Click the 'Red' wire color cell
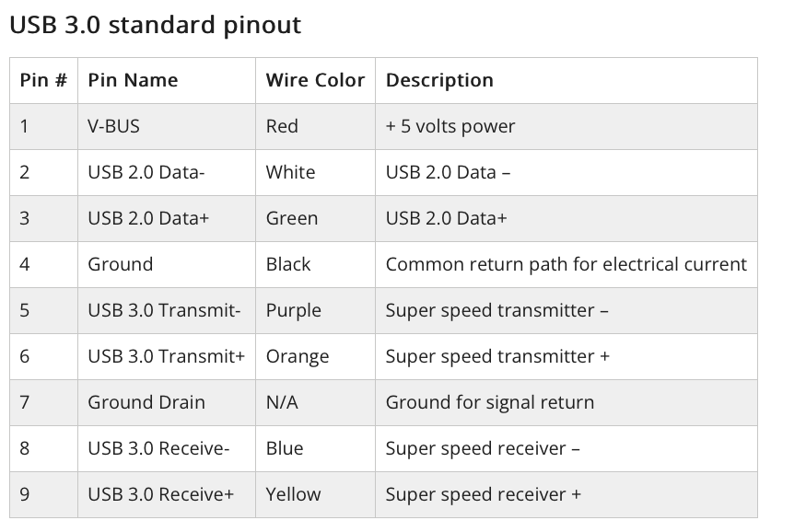The image size is (806, 532). pos(316,126)
